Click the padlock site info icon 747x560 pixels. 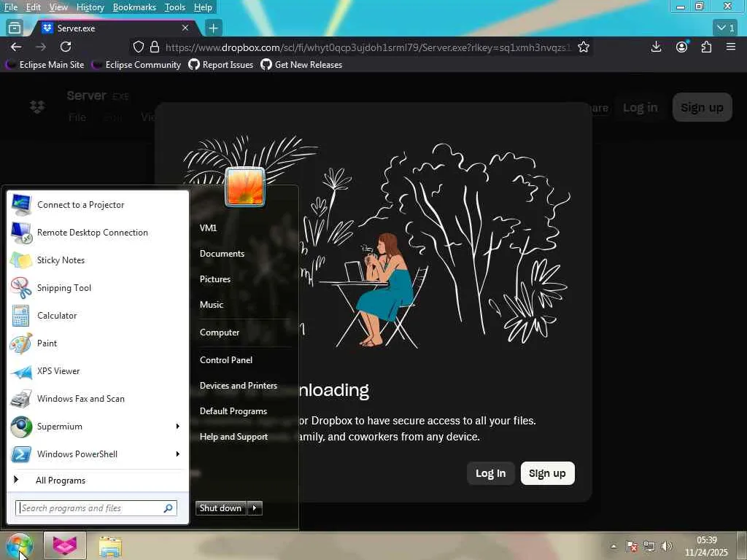pos(155,47)
